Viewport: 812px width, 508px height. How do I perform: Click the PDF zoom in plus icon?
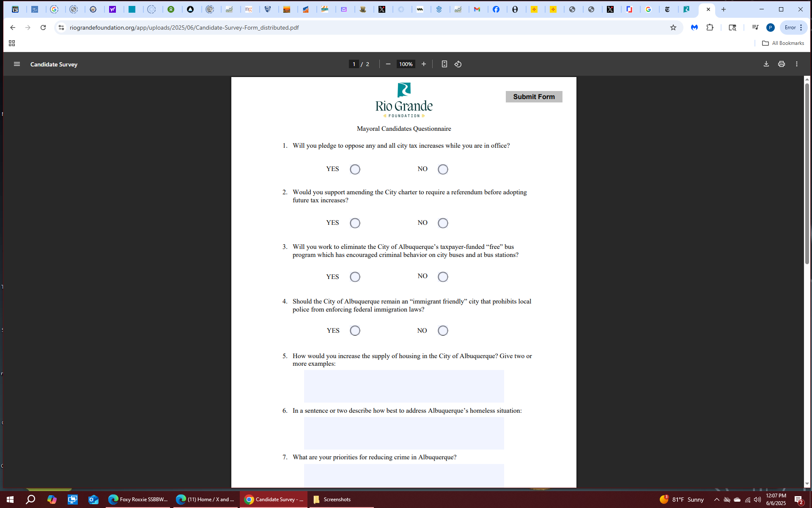coord(423,64)
